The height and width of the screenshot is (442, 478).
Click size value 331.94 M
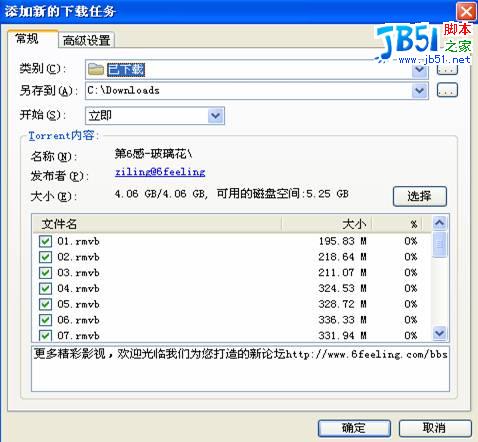click(343, 335)
